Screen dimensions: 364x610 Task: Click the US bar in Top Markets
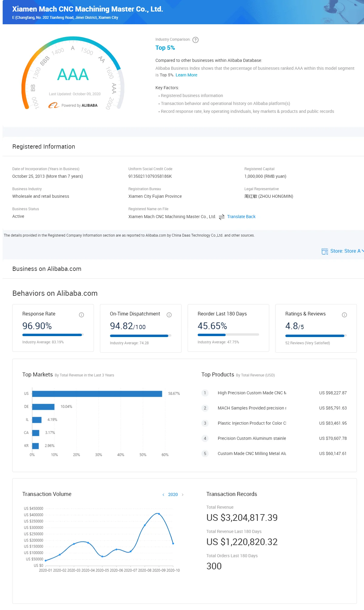pyautogui.click(x=97, y=394)
